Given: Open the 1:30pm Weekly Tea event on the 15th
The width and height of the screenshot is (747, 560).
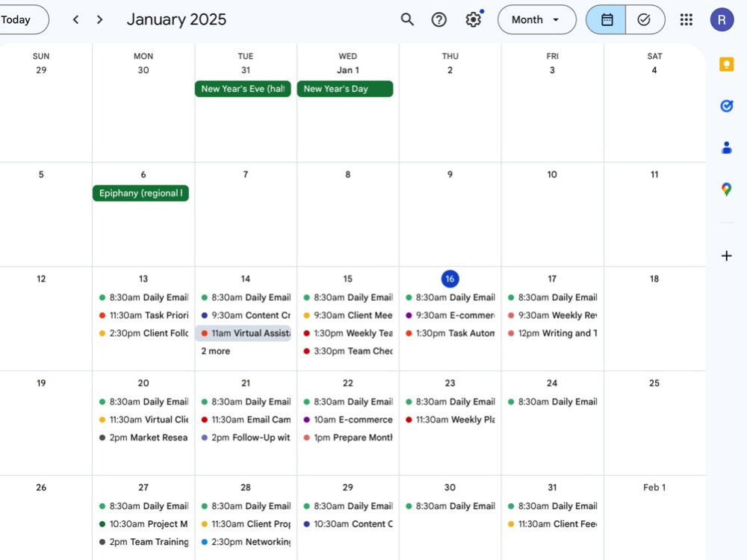Looking at the screenshot, I should click(x=348, y=333).
